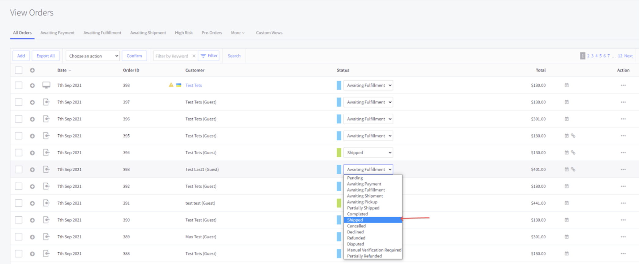
Task: Click the desktop monitor icon on order 398
Action: coord(46,85)
